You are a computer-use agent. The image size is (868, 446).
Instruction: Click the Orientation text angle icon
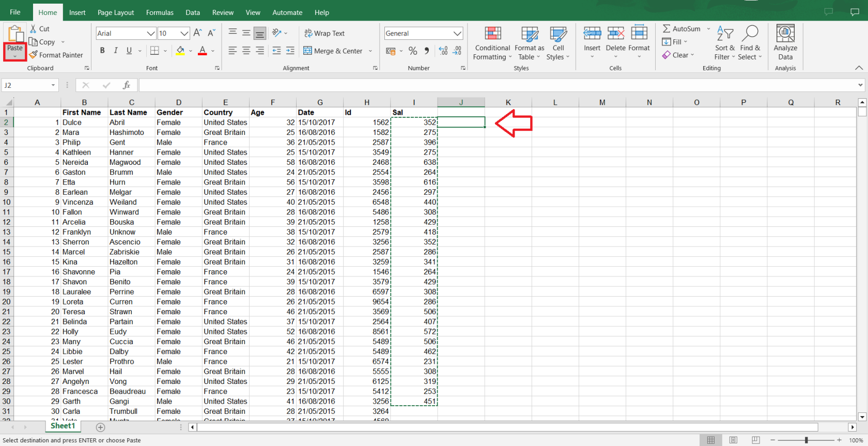(x=277, y=33)
